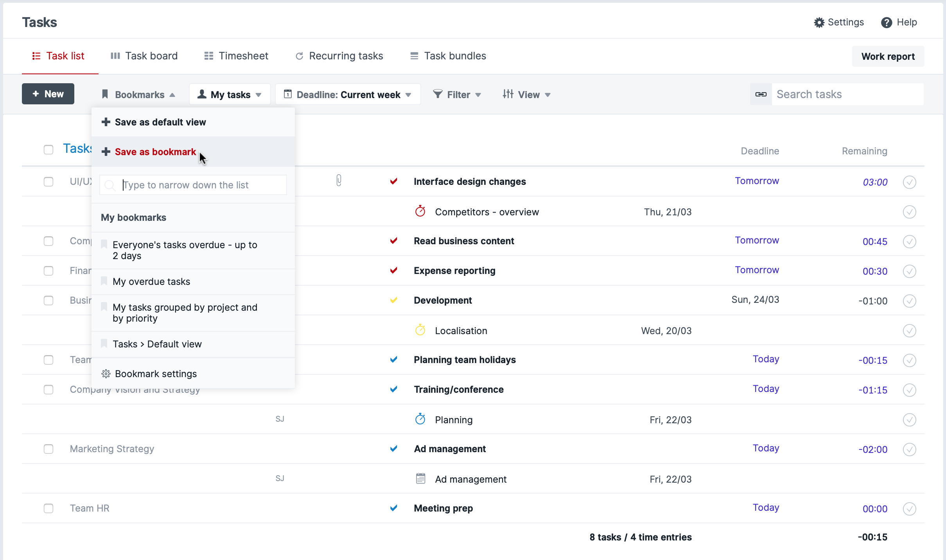Image resolution: width=946 pixels, height=560 pixels.
Task: Check the box on the Development row
Action: coord(48,301)
